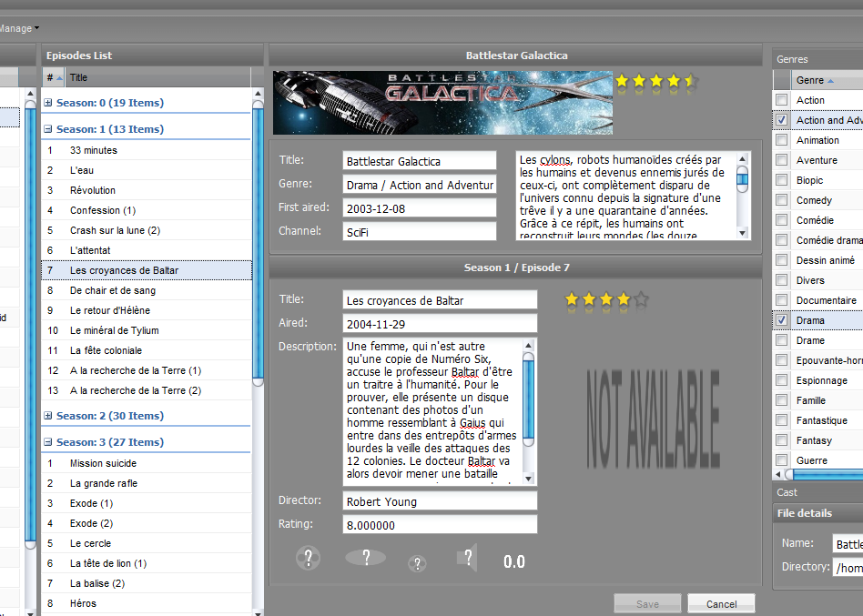863x616 pixels.
Task: Click the file Directory field
Action: [x=848, y=568]
